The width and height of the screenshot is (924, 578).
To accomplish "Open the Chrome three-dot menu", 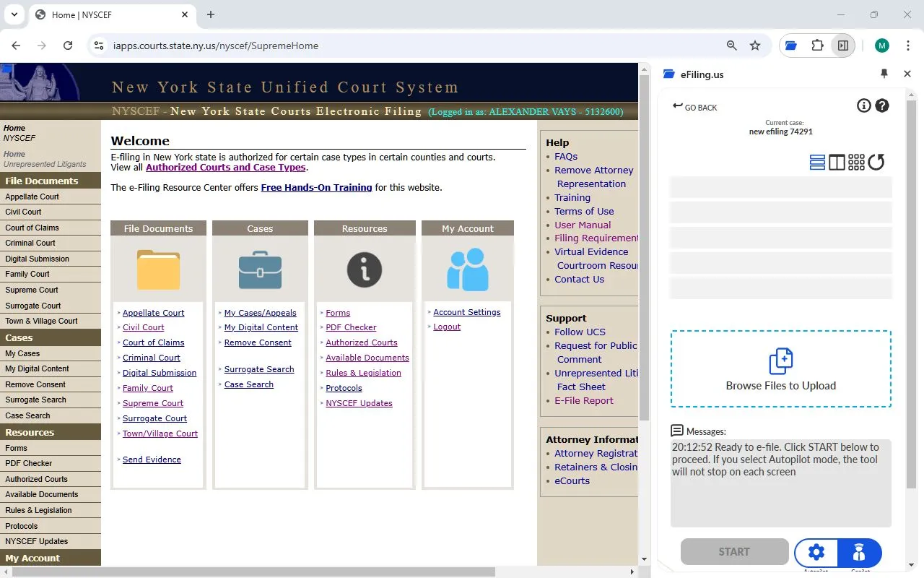I will pos(907,46).
